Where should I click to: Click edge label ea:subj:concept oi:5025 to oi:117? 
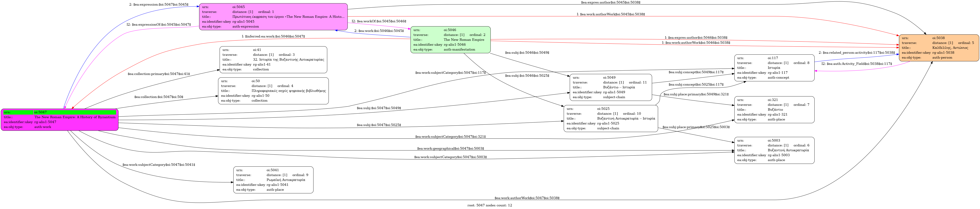coord(696,85)
